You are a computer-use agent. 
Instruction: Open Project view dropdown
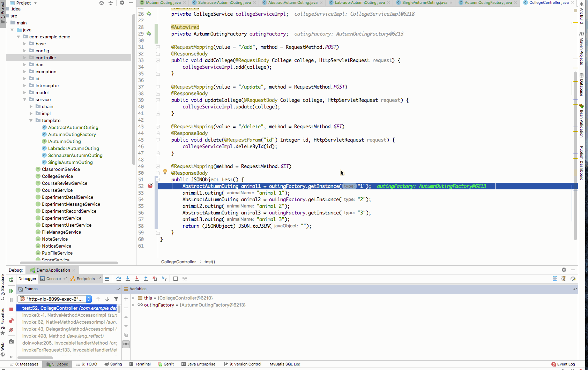point(24,3)
